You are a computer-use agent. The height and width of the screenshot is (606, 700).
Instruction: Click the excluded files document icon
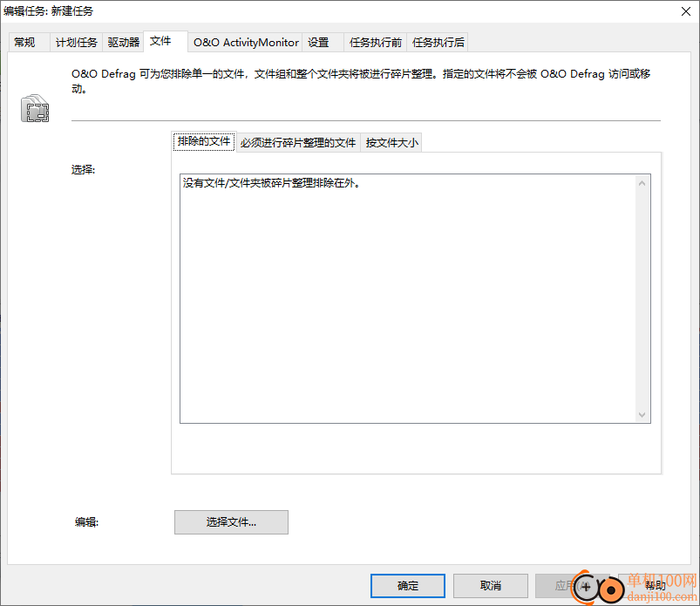click(x=35, y=108)
